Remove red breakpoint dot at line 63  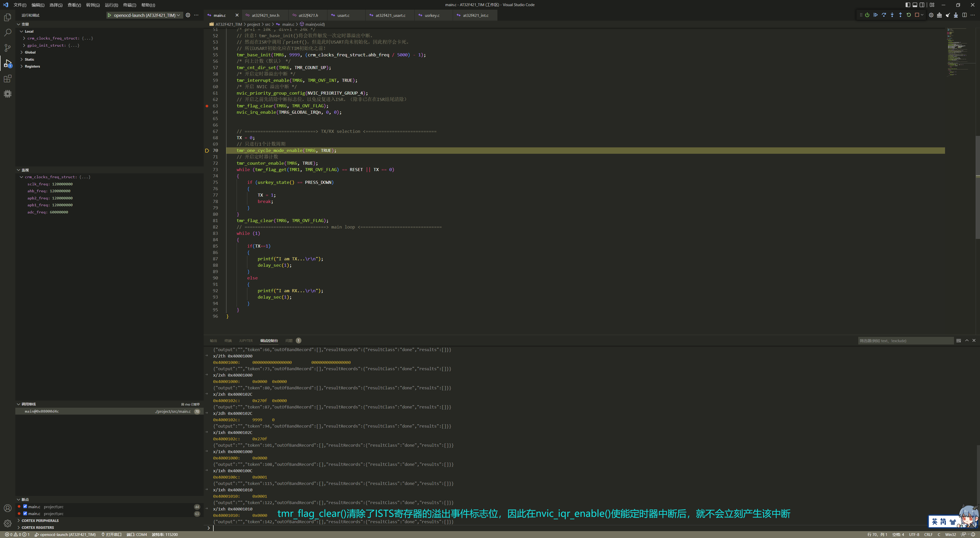click(207, 106)
